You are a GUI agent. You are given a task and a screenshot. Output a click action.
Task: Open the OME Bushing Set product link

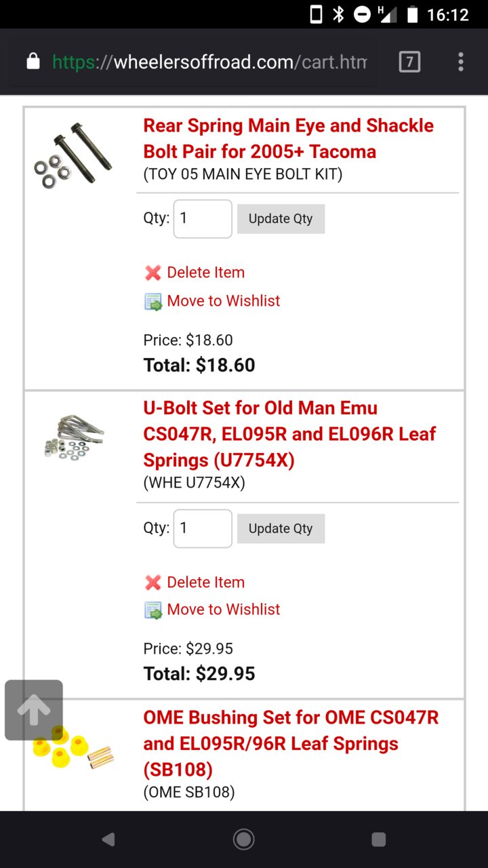coord(291,744)
